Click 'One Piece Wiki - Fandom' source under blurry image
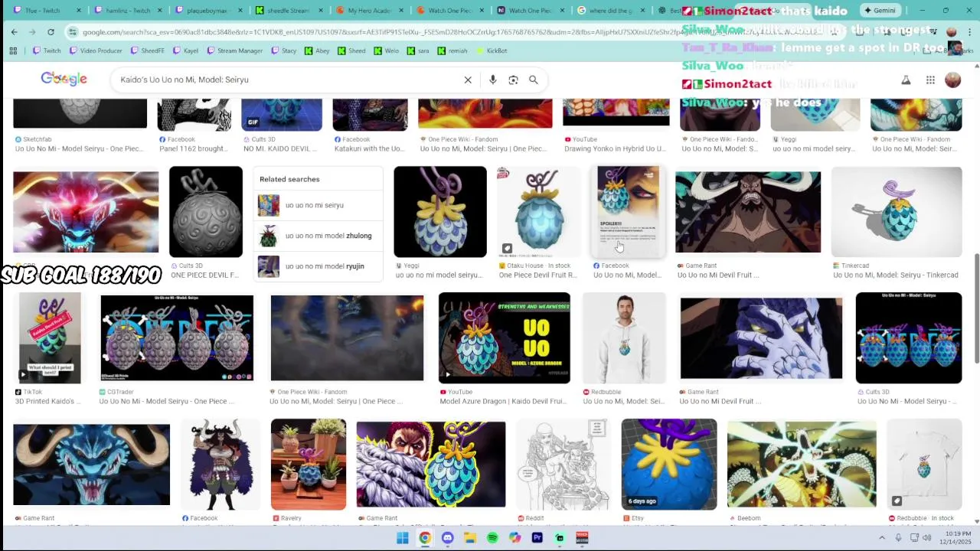980x551 pixels. (x=312, y=392)
